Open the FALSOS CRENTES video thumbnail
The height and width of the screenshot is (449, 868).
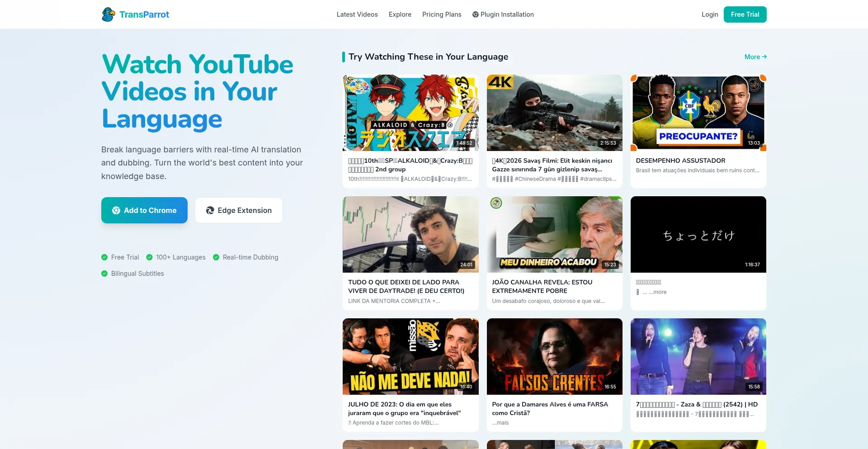coord(554,356)
